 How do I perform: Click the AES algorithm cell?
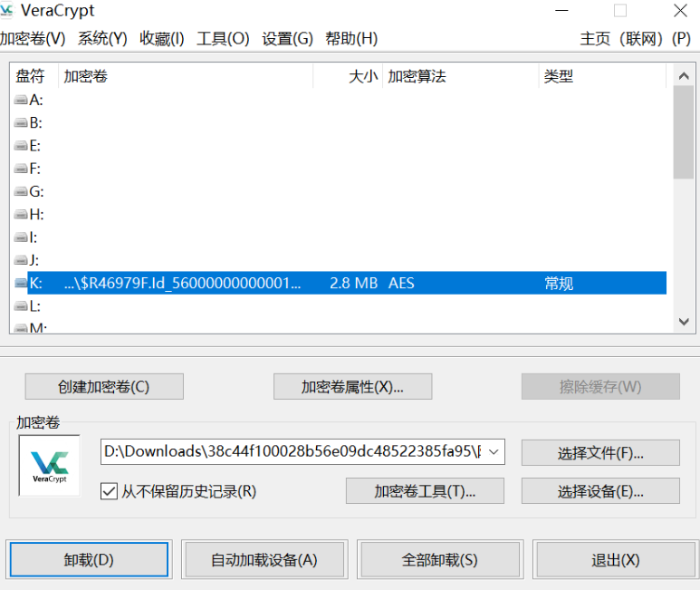pyautogui.click(x=401, y=283)
